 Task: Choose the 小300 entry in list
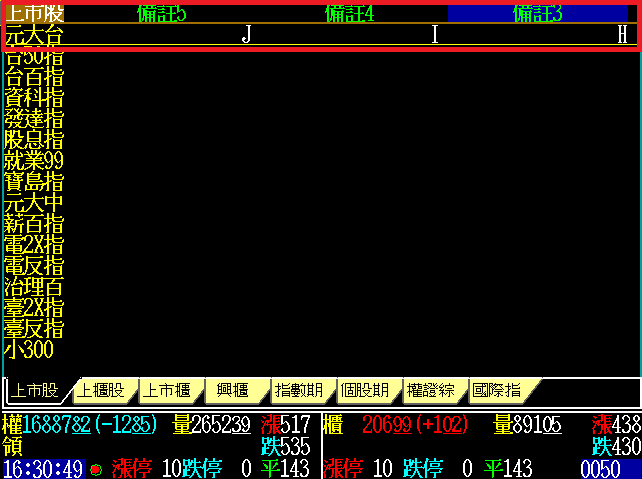point(28,350)
